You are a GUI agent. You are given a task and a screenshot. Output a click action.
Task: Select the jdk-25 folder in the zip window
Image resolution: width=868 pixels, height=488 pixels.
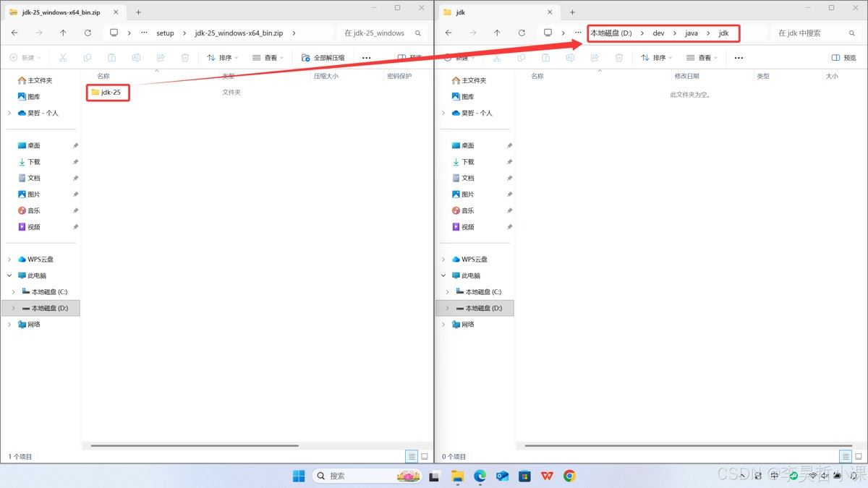pyautogui.click(x=106, y=93)
